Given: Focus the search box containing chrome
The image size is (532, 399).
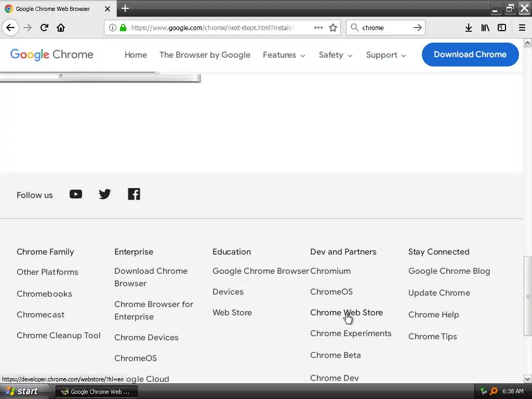Looking at the screenshot, I should 385,28.
